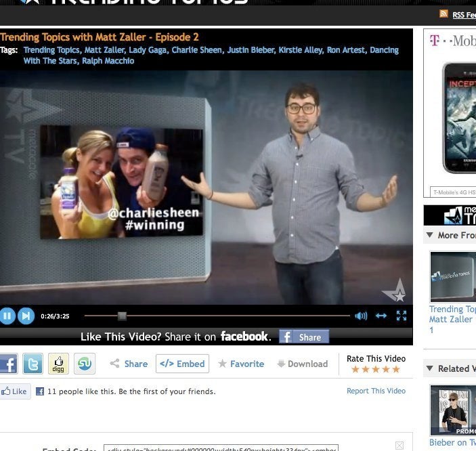Image resolution: width=476 pixels, height=451 pixels.
Task: Open Trending Topics episode 1 thumbnail
Action: point(453,276)
